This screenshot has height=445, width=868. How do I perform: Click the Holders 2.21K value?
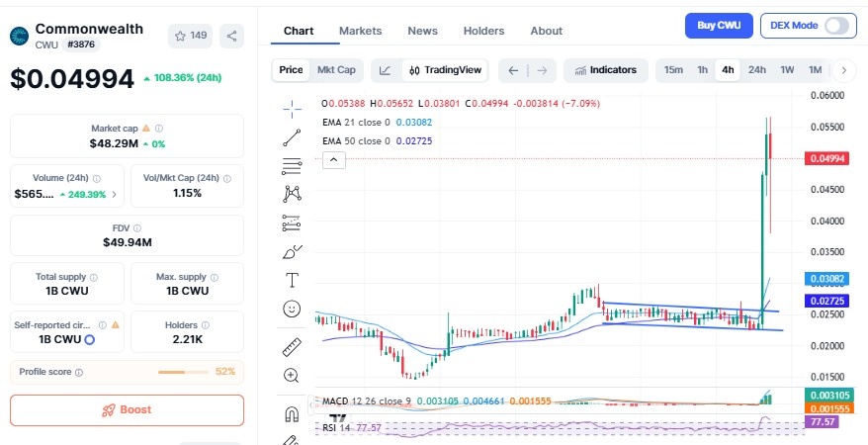click(187, 339)
